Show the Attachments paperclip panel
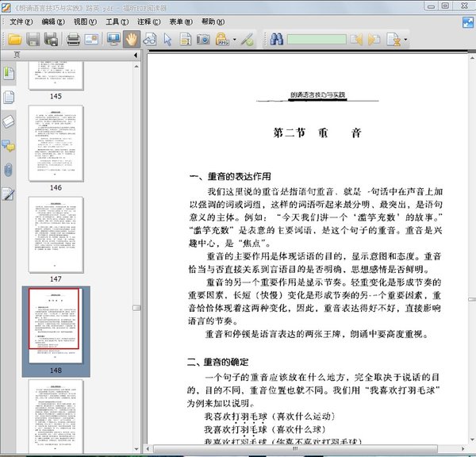This screenshot has width=476, height=457. pyautogui.click(x=9, y=169)
